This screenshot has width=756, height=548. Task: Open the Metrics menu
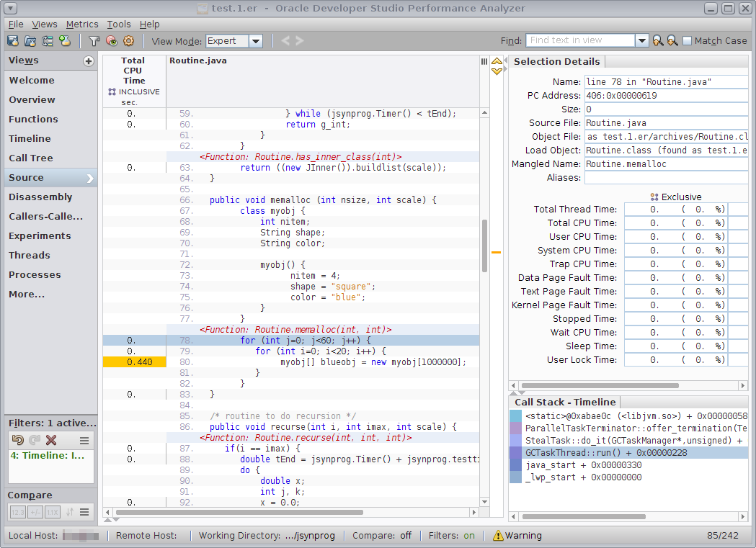click(82, 24)
